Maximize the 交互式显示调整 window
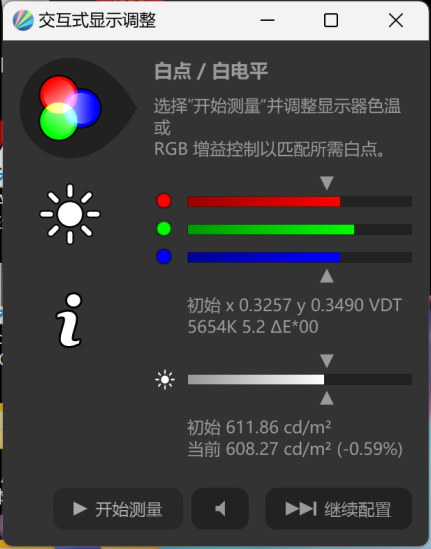The height and width of the screenshot is (549, 431). tap(331, 20)
